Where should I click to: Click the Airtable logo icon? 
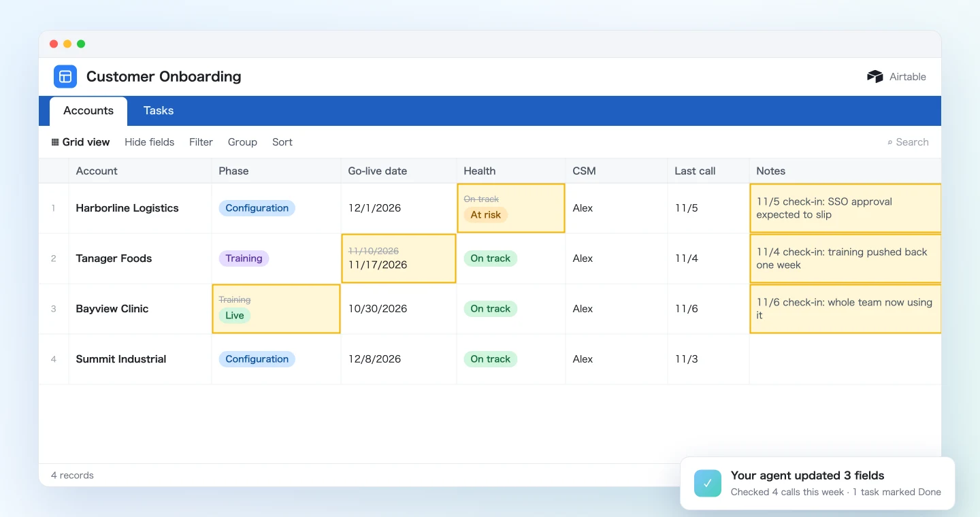[875, 77]
